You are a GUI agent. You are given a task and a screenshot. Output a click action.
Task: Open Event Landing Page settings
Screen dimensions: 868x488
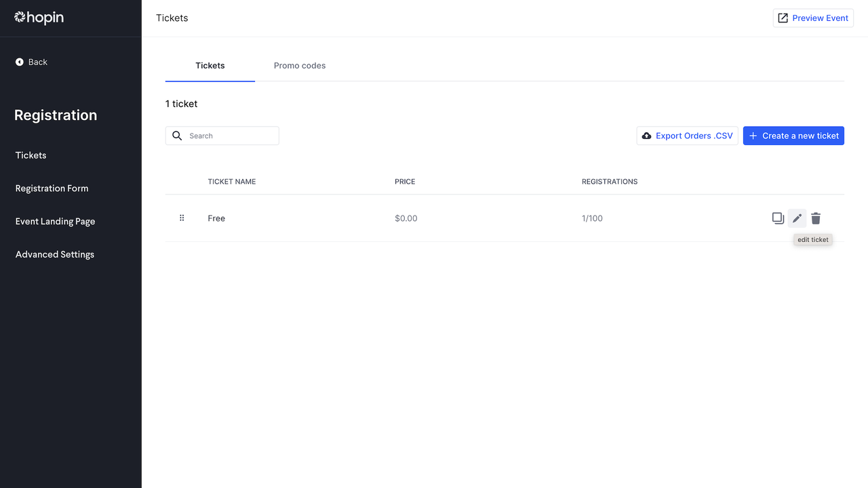coord(54,221)
